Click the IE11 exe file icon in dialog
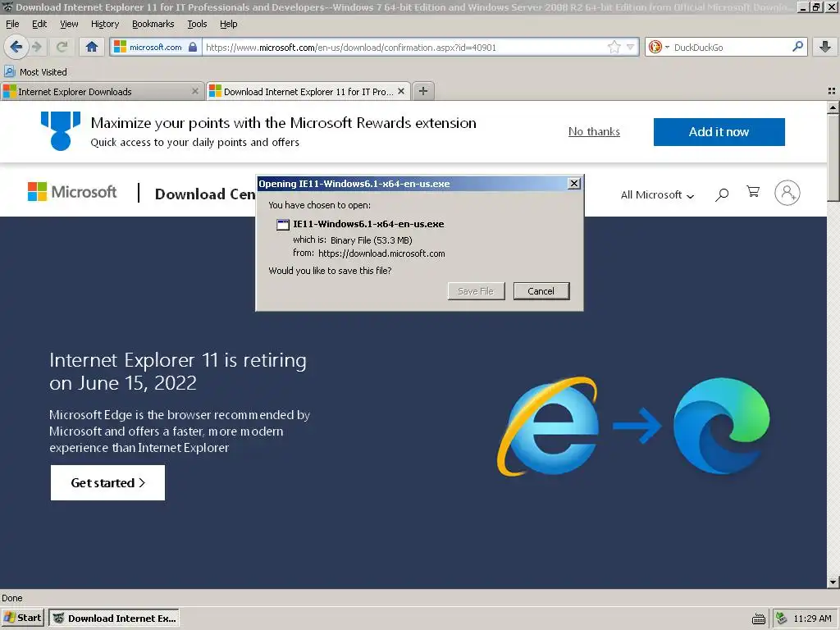The image size is (840, 630). tap(283, 225)
